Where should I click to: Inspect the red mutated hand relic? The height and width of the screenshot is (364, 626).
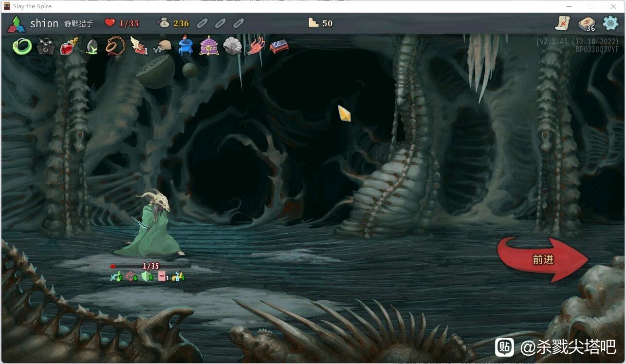coord(256,46)
